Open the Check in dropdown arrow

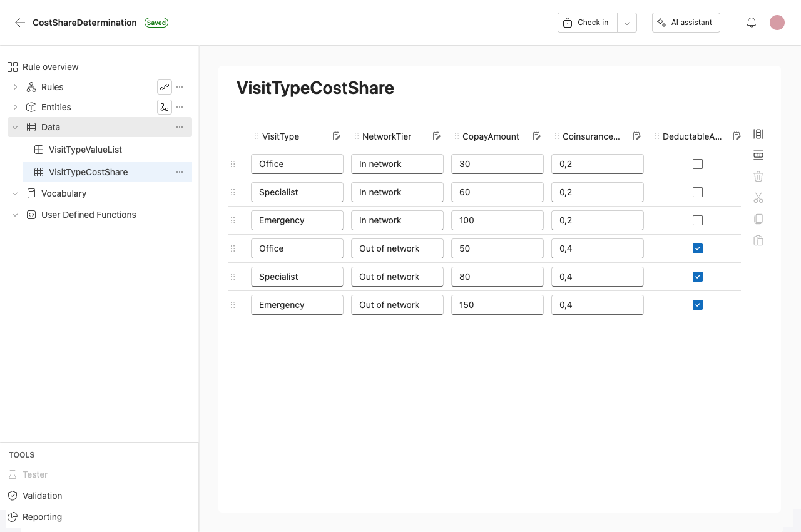point(626,22)
